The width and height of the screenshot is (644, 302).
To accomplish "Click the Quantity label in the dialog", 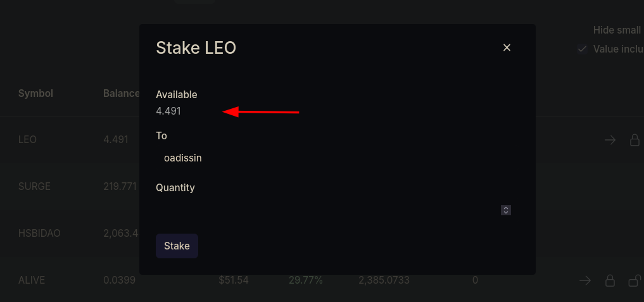I will [175, 187].
